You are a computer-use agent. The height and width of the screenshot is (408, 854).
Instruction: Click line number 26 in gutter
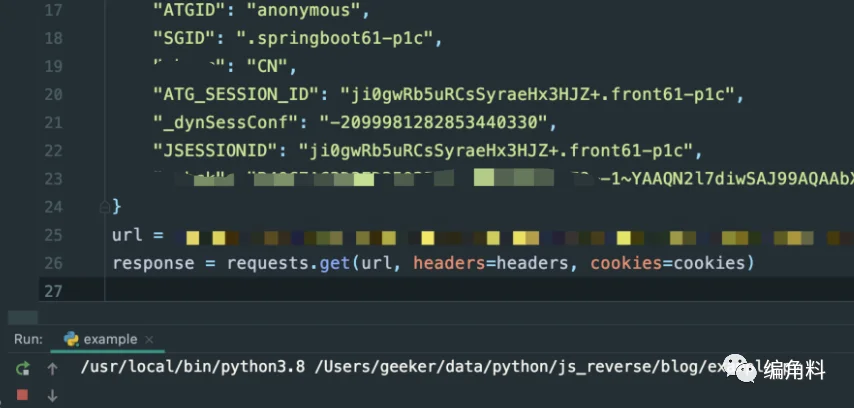pos(53,263)
